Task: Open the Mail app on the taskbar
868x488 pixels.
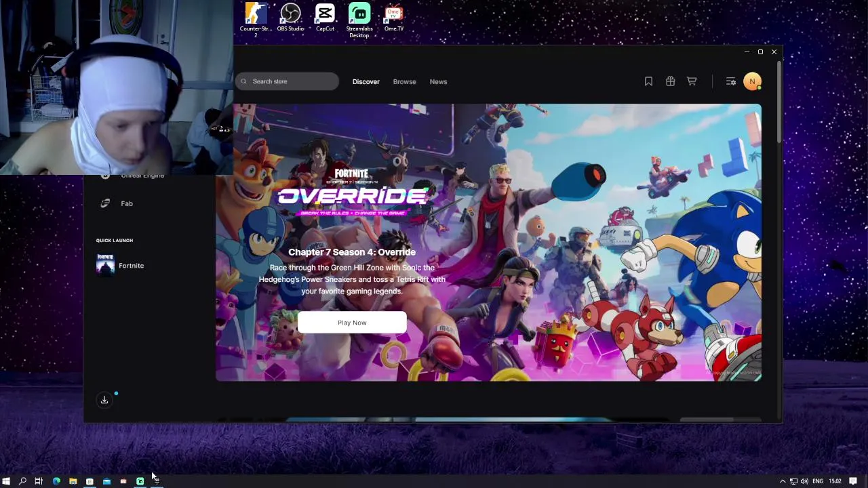Action: [106, 481]
